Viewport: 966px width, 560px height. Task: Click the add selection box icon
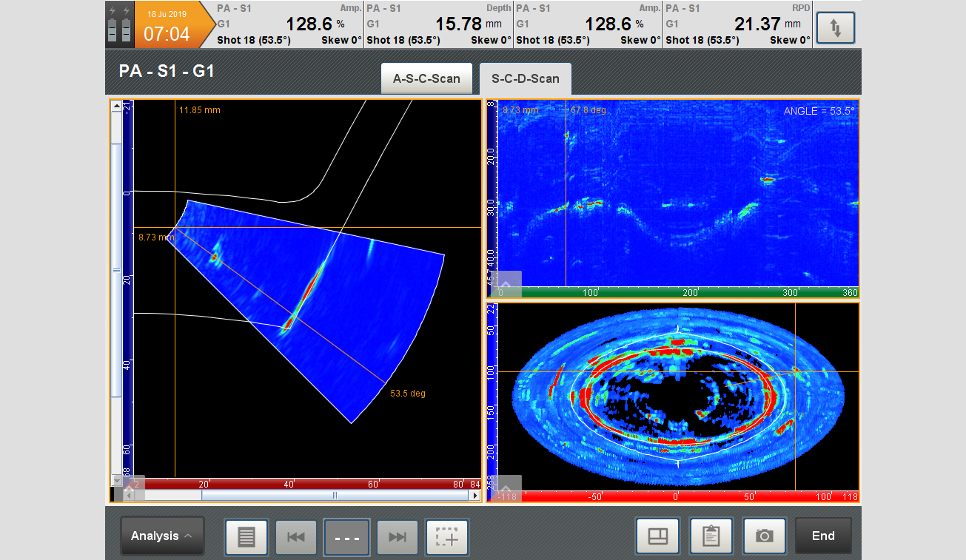pyautogui.click(x=447, y=537)
